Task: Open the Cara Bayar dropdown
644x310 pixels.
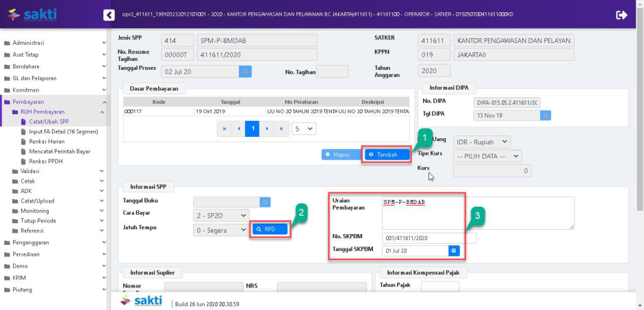Action: 221,216
